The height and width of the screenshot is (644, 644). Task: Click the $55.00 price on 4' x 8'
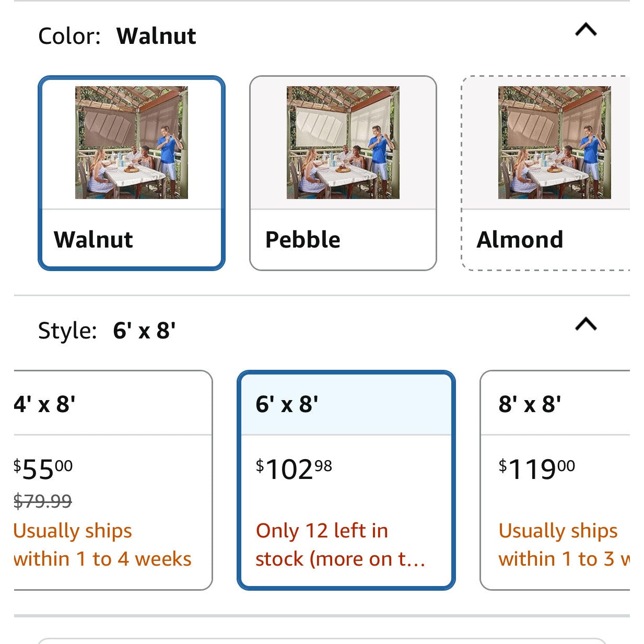coord(43,469)
